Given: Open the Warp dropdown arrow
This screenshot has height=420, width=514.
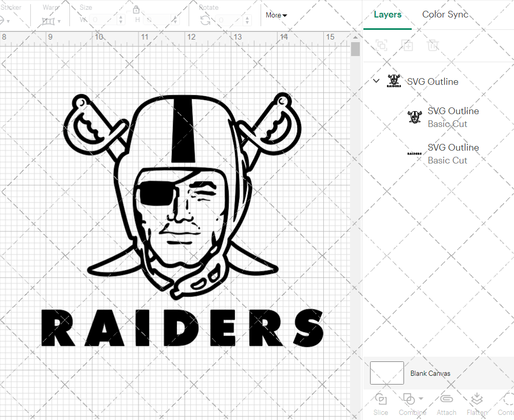Looking at the screenshot, I should pyautogui.click(x=59, y=22).
